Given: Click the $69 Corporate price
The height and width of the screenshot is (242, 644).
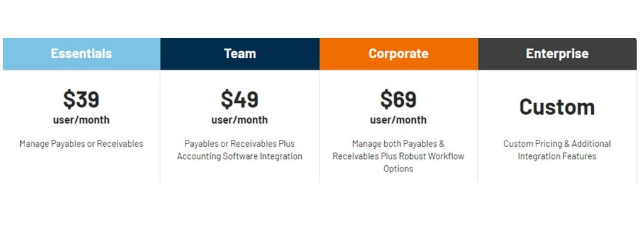Looking at the screenshot, I should tap(398, 99).
